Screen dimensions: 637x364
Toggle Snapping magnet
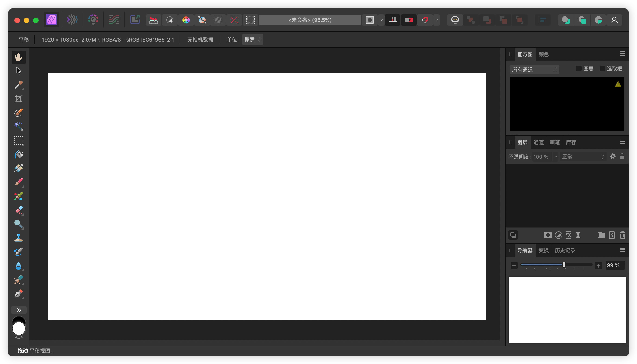click(425, 20)
